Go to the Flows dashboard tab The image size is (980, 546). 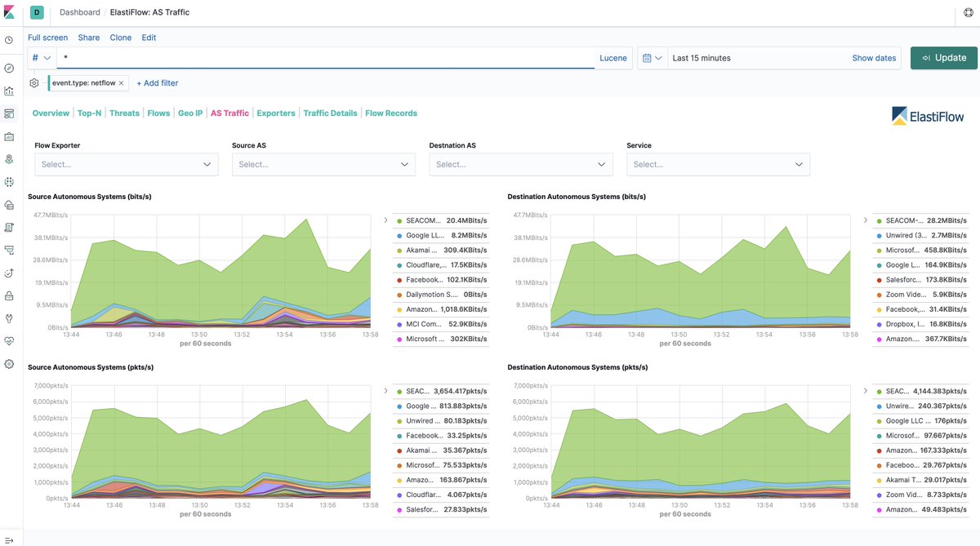[158, 113]
